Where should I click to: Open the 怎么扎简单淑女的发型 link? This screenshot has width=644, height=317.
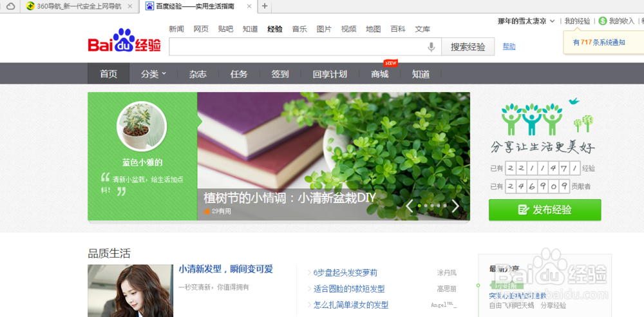tap(351, 305)
